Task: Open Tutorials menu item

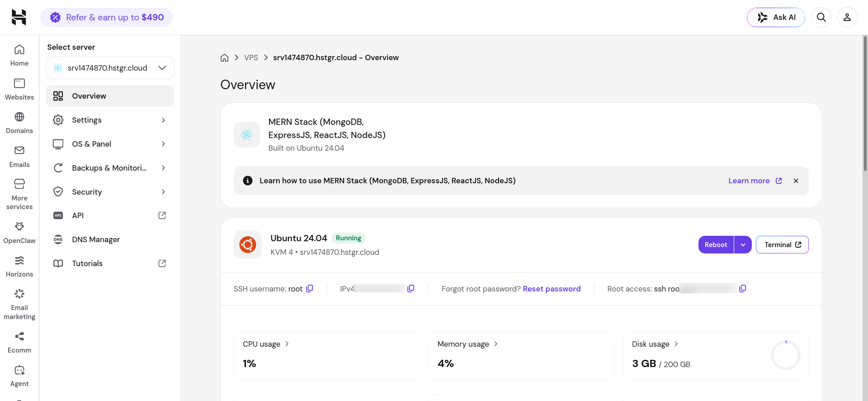Action: [x=110, y=263]
